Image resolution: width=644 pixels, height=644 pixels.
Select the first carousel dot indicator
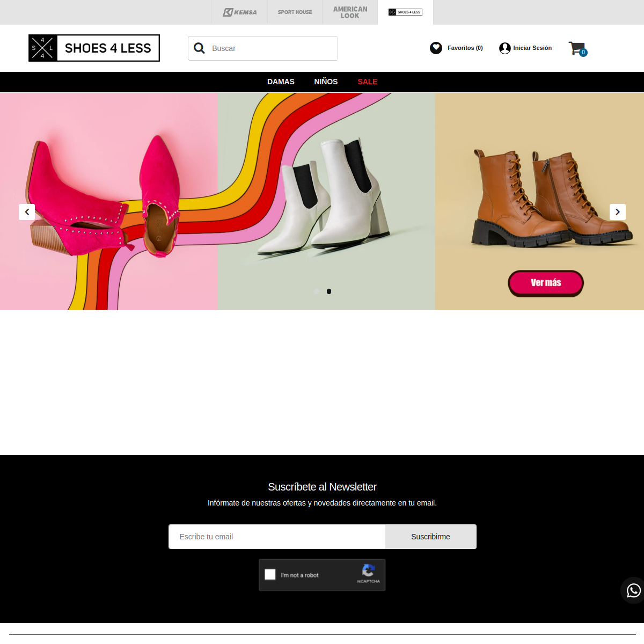(x=316, y=291)
